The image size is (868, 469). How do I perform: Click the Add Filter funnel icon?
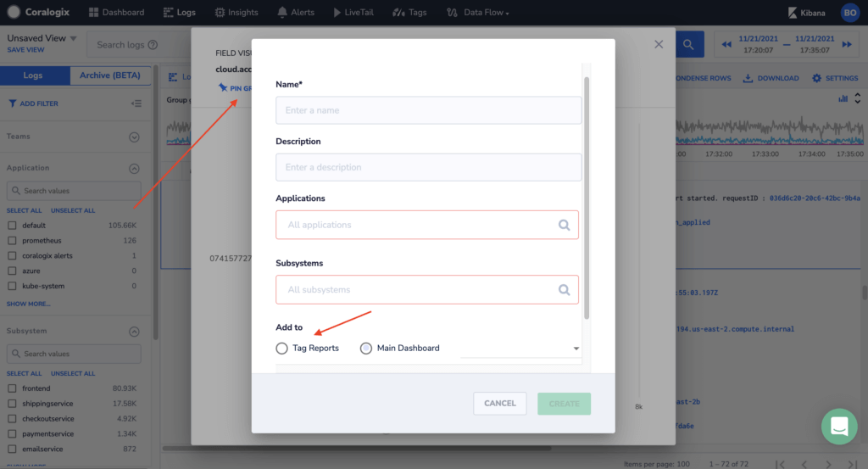[x=12, y=103]
